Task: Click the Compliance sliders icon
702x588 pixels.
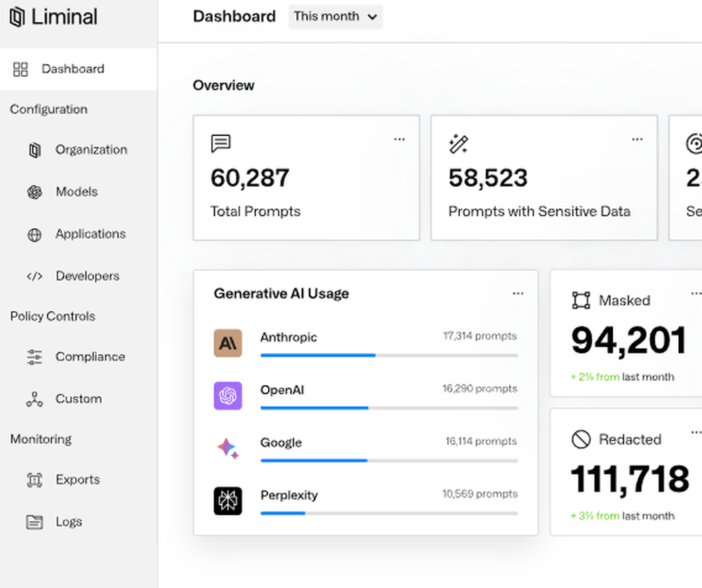Action: (34, 357)
